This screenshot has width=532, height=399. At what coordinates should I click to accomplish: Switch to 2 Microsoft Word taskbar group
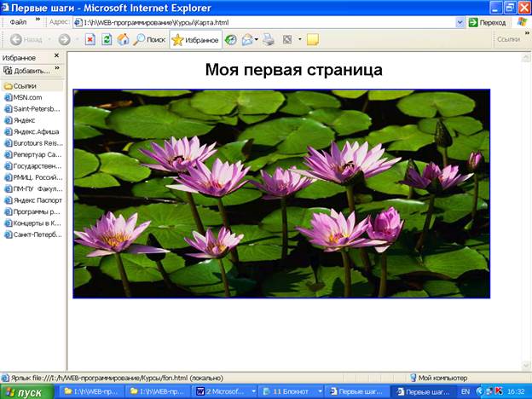click(225, 392)
